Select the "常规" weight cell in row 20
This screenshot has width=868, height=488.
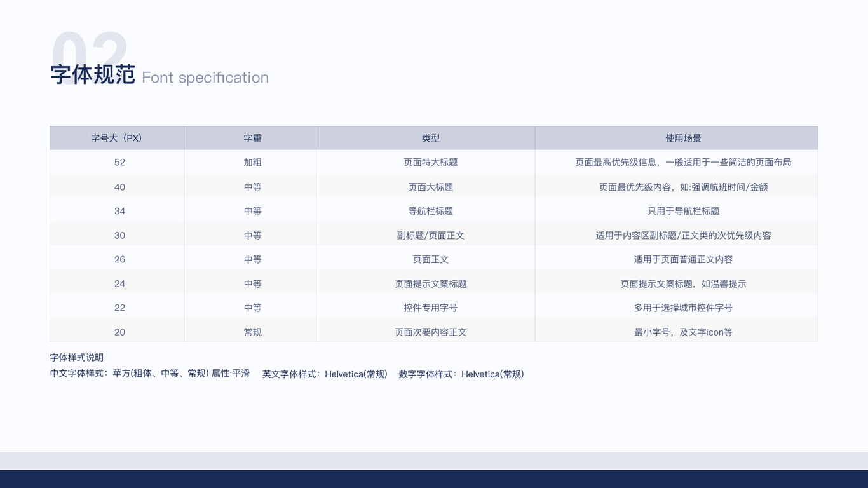pyautogui.click(x=253, y=332)
